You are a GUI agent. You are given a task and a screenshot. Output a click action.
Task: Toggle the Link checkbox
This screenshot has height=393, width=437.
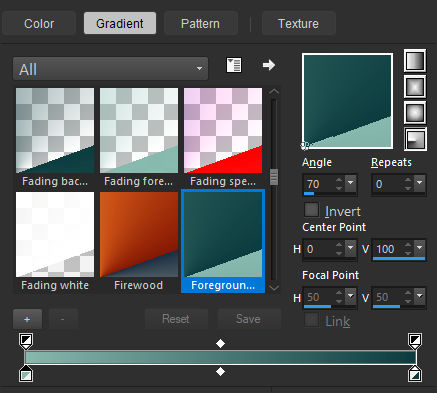[312, 320]
